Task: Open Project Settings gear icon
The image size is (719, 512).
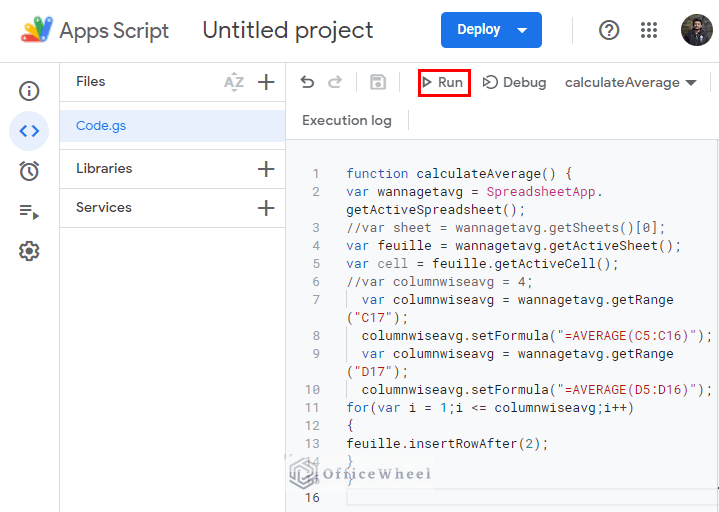Action: click(29, 251)
